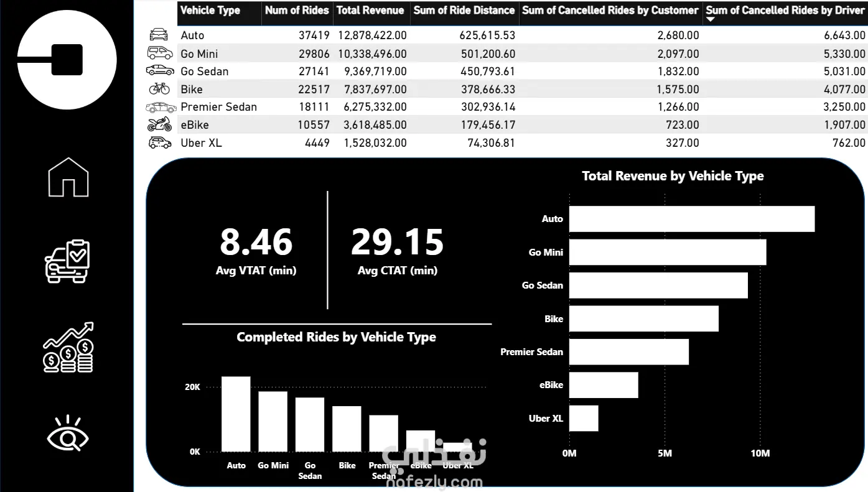Sort by Vehicle Type column header

tap(210, 11)
